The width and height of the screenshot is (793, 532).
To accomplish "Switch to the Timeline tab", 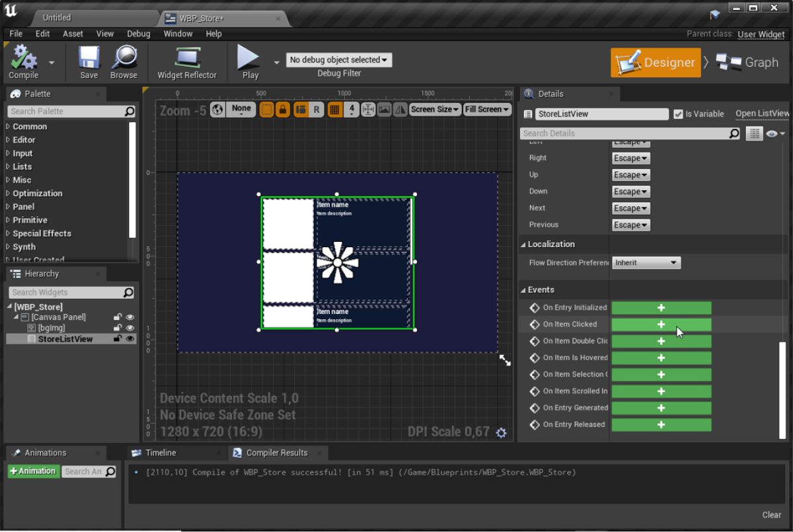I will [x=161, y=453].
